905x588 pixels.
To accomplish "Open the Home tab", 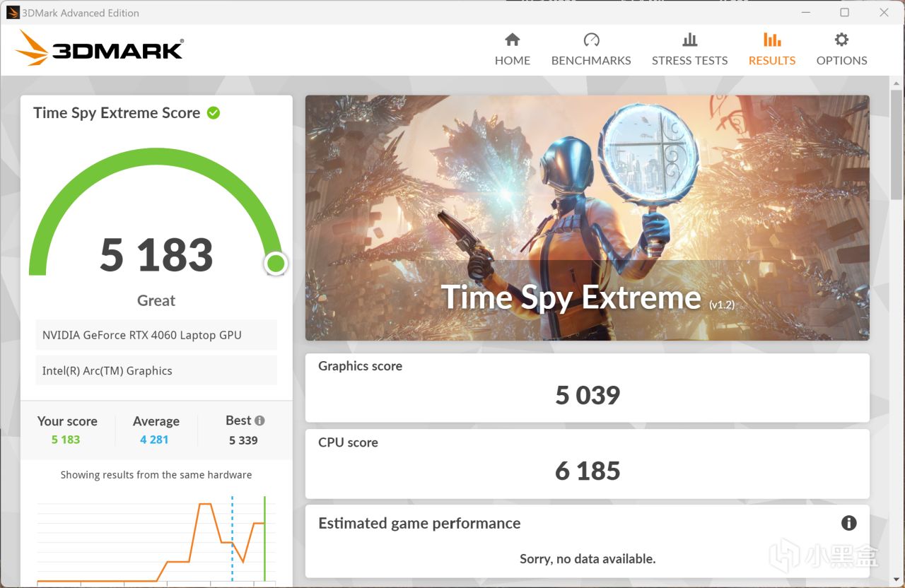I will pyautogui.click(x=513, y=49).
